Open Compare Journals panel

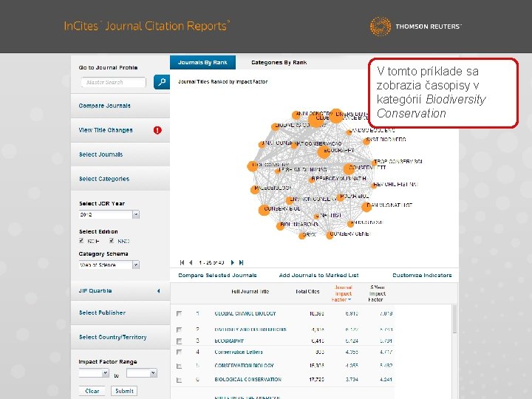pyautogui.click(x=120, y=106)
